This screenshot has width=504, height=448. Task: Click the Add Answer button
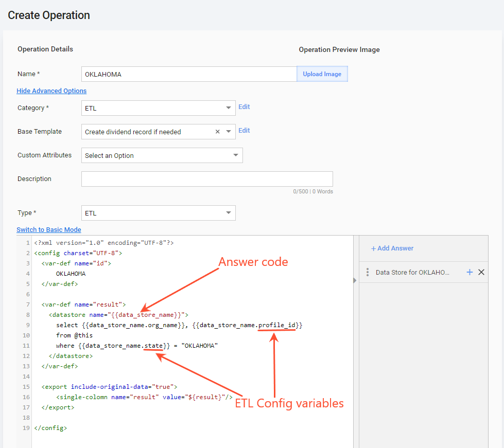click(392, 248)
